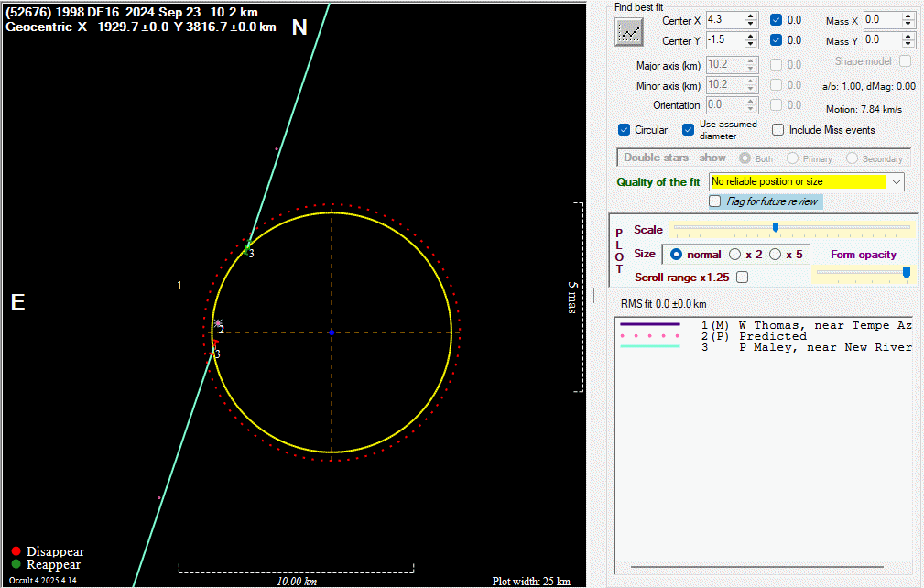This screenshot has width=924, height=588.
Task: Toggle the Circular checkbox
Action: (x=624, y=130)
